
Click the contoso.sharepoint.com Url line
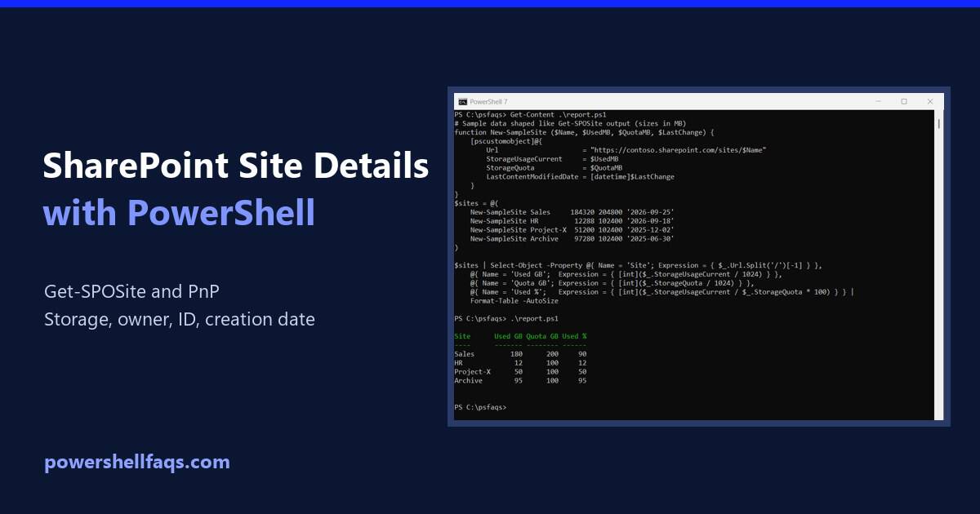coord(626,150)
